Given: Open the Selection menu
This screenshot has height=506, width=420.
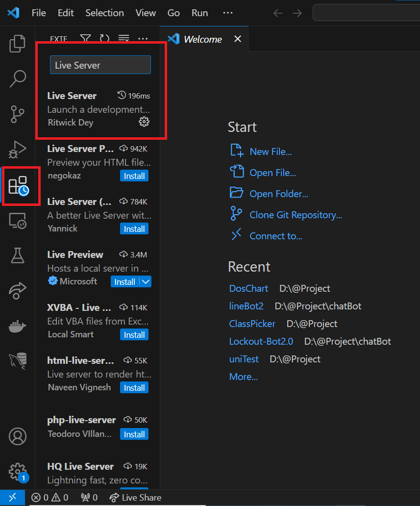Looking at the screenshot, I should [x=104, y=13].
